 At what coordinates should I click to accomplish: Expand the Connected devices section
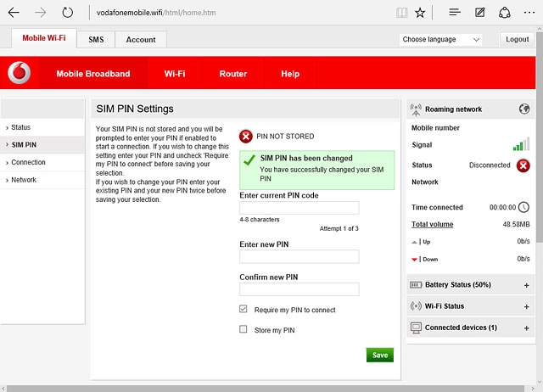[x=526, y=328]
